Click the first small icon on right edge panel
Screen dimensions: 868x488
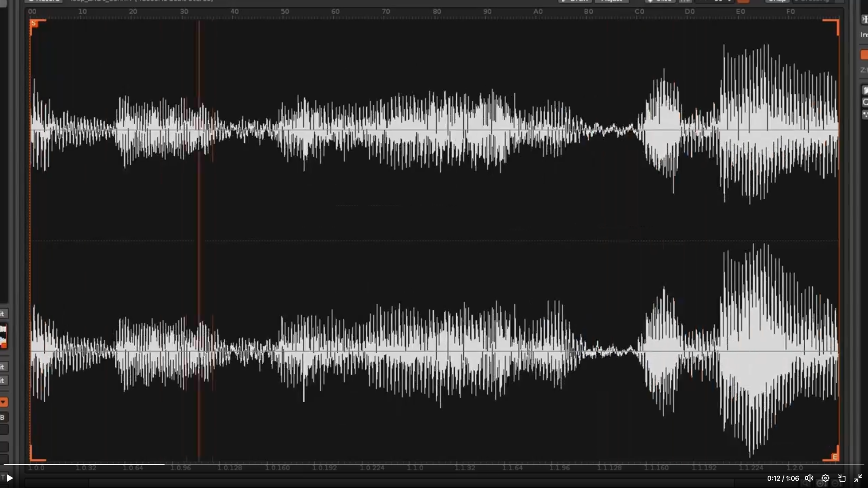pos(864,19)
